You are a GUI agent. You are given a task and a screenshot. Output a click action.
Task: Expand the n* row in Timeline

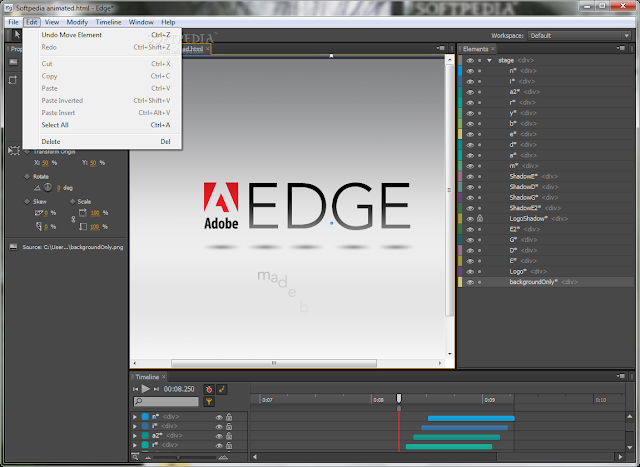(135, 417)
